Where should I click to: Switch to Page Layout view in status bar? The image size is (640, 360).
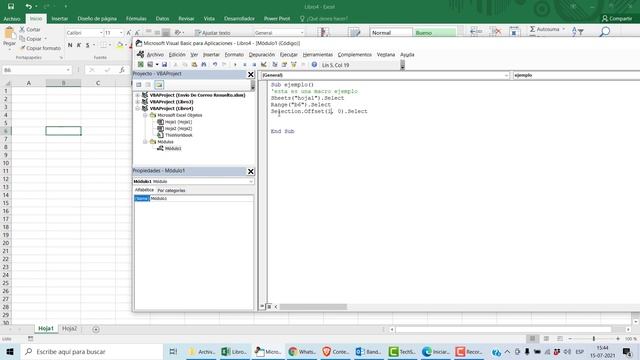[546, 339]
